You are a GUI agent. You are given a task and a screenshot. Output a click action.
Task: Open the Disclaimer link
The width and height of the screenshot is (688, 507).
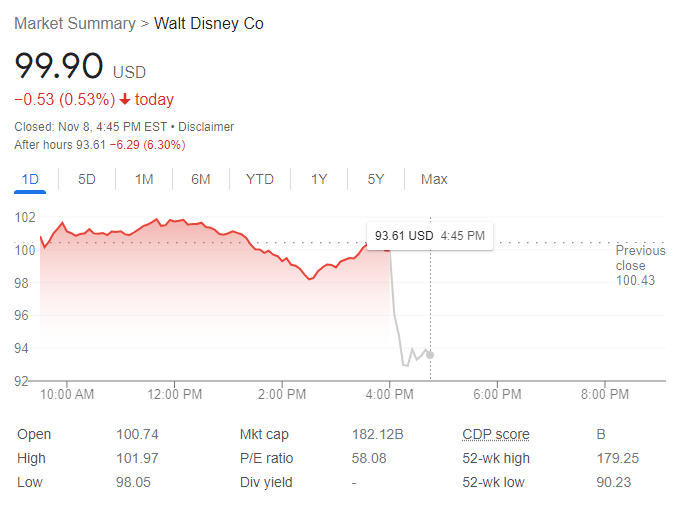point(206,127)
